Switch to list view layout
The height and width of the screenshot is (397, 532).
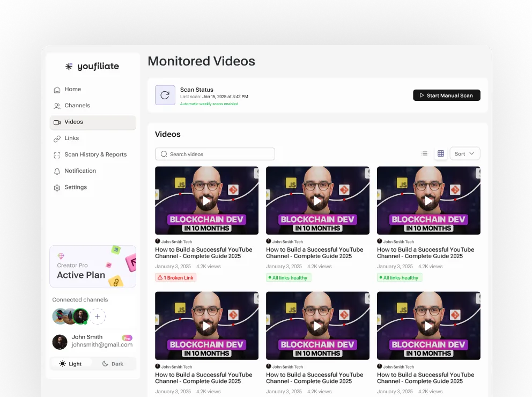point(424,153)
